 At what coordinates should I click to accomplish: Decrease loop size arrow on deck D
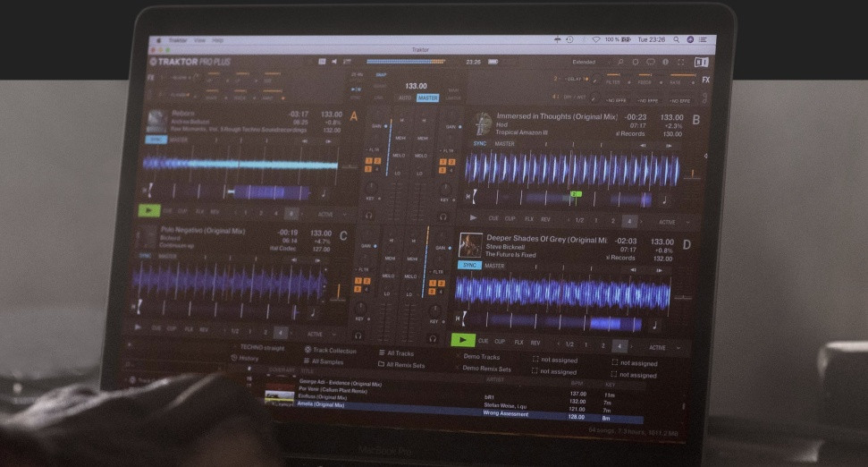point(559,344)
